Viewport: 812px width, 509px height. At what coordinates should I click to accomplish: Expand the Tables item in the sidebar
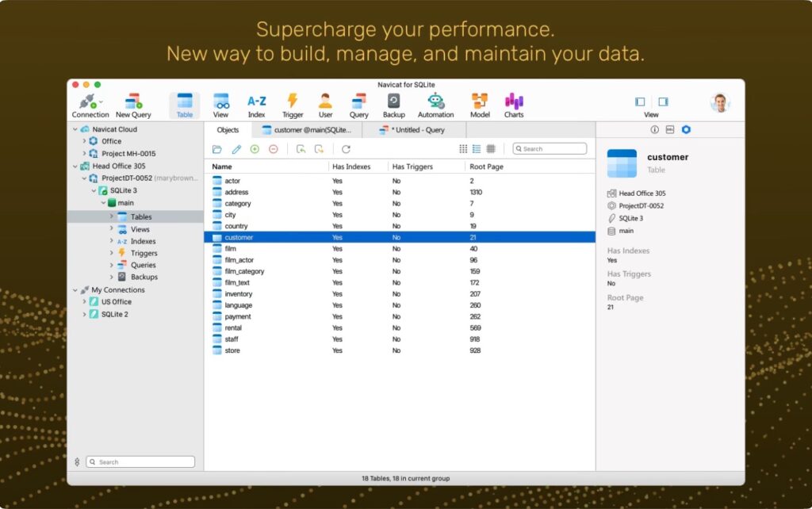[x=111, y=216]
